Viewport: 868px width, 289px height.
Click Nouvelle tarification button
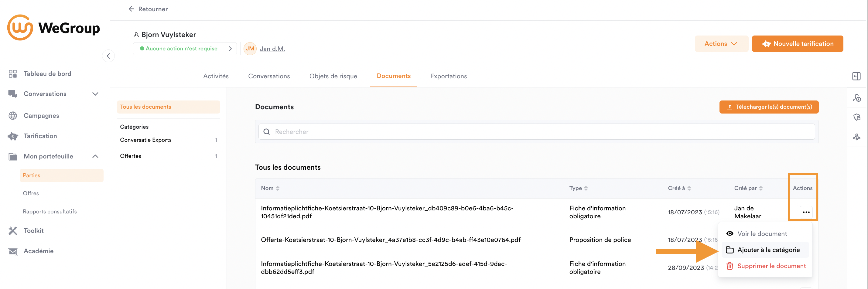coord(797,44)
